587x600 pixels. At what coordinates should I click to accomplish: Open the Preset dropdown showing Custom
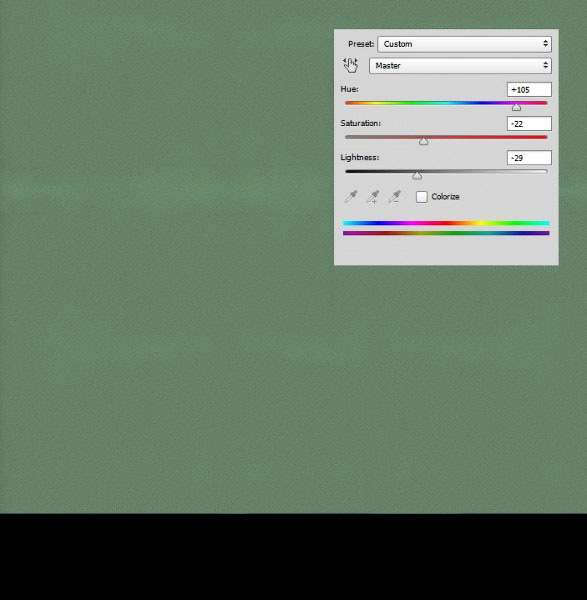pyautogui.click(x=464, y=44)
